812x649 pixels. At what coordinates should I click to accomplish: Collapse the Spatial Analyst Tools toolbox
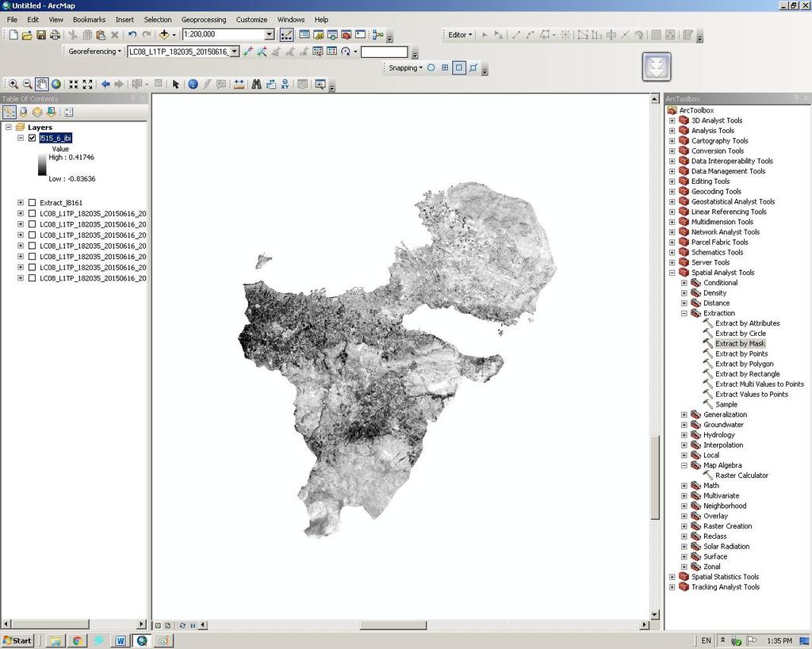pos(672,273)
